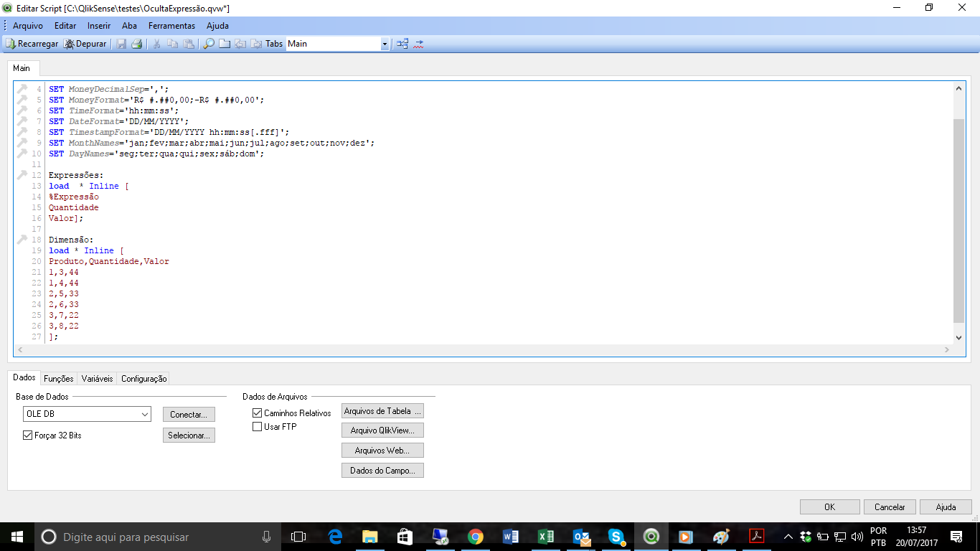Click the script editor scroll down arrow
This screenshot has height=551, width=980.
pyautogui.click(x=959, y=337)
